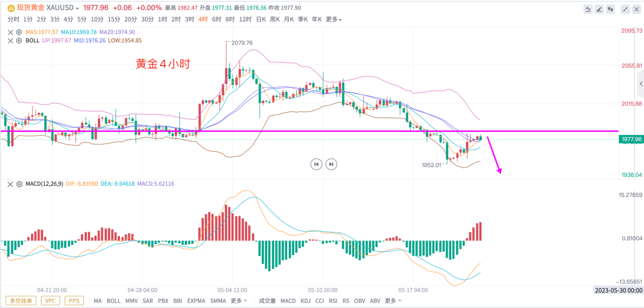Select the 日K timeframe tab
Viewport: 644px width, 308px height.
pos(261,19)
